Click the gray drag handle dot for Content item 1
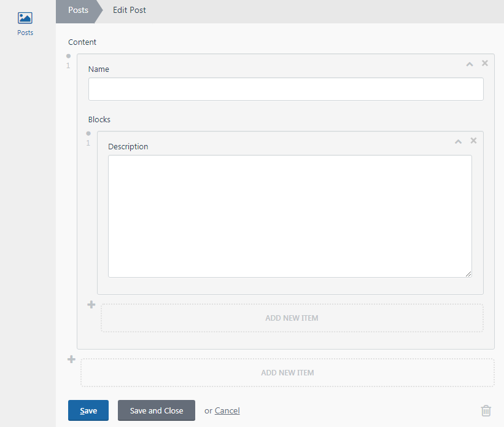This screenshot has height=427, width=504. tap(68, 55)
